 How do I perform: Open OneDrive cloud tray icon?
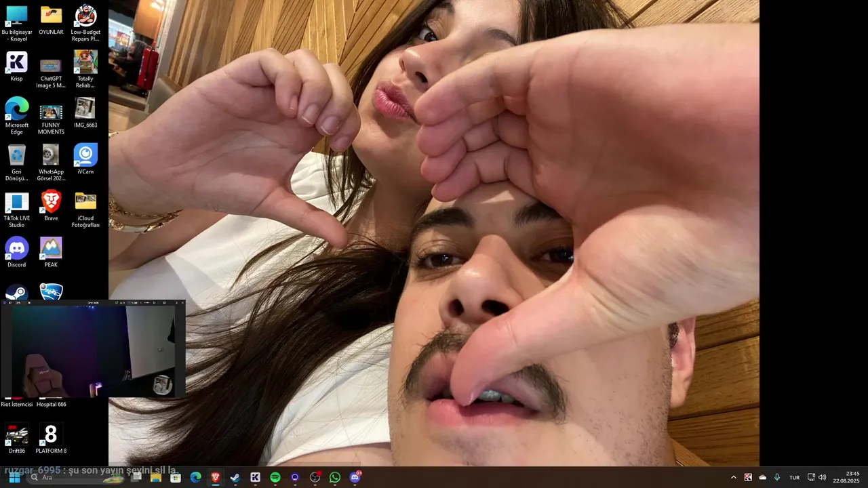[x=762, y=477]
